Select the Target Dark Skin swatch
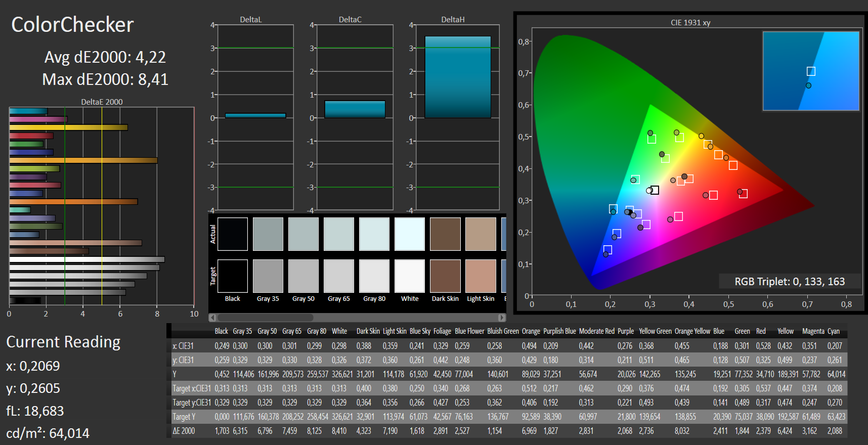The width and height of the screenshot is (868, 445). coord(445,276)
